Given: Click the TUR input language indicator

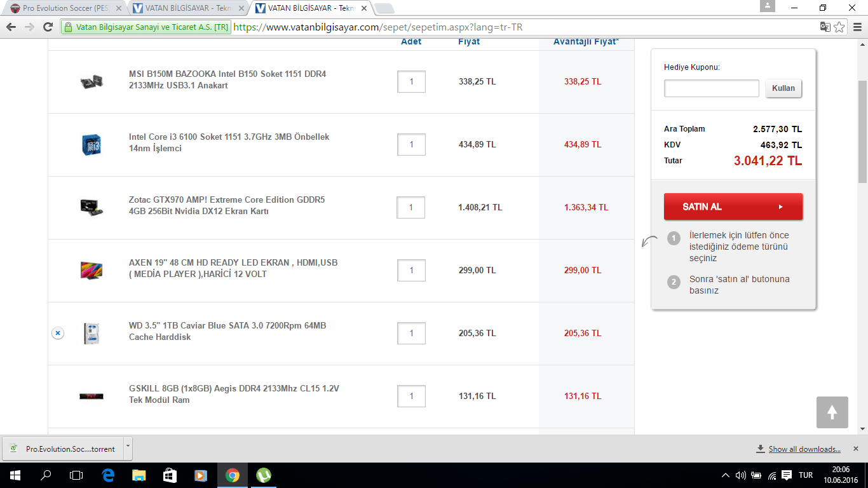Looking at the screenshot, I should [806, 475].
